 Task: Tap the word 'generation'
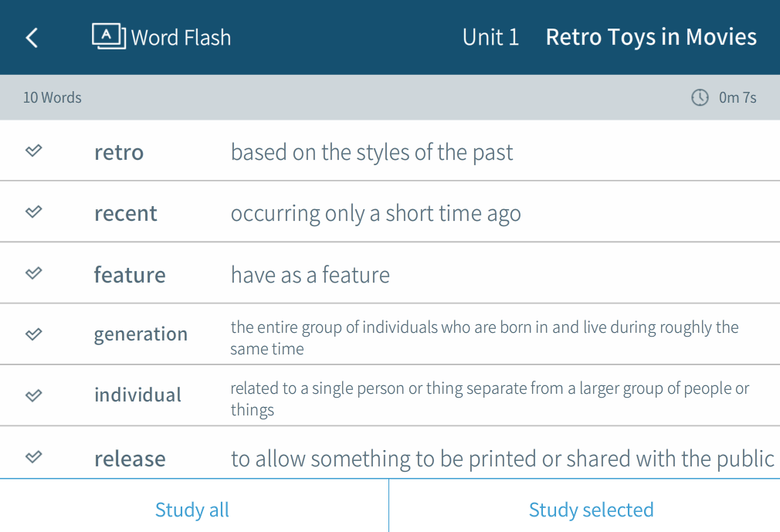click(141, 334)
